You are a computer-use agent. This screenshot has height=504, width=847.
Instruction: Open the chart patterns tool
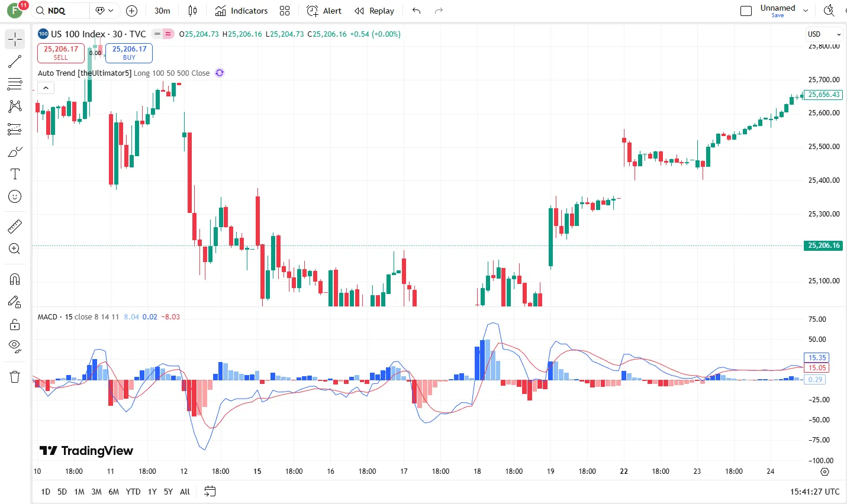point(15,106)
